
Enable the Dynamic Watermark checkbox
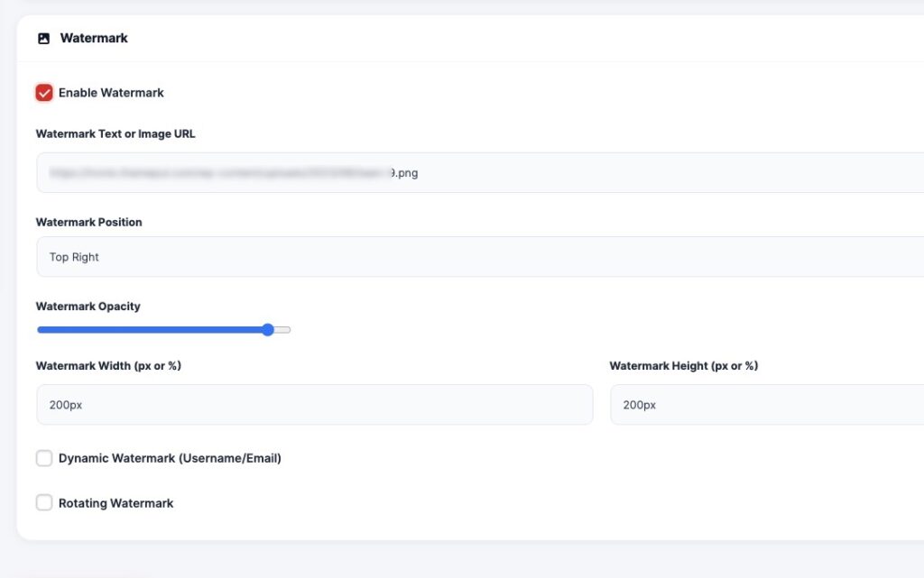point(44,459)
